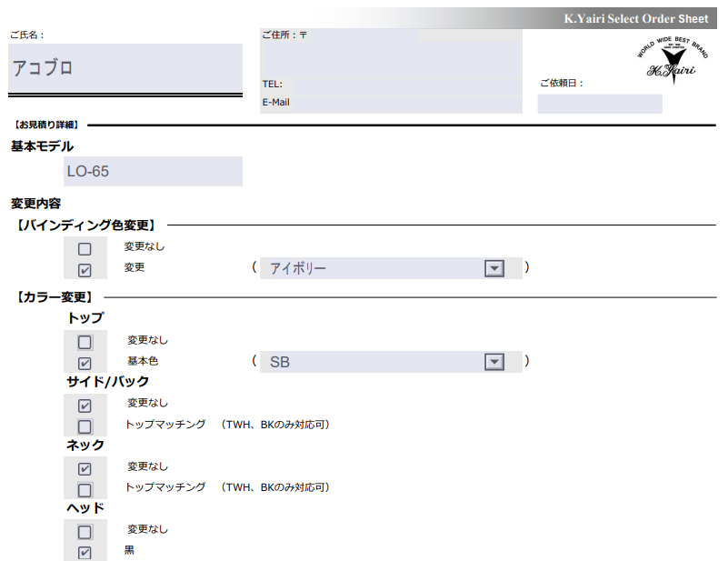The image size is (728, 561).
Task: Click the E-Mail input field
Action: [406, 103]
